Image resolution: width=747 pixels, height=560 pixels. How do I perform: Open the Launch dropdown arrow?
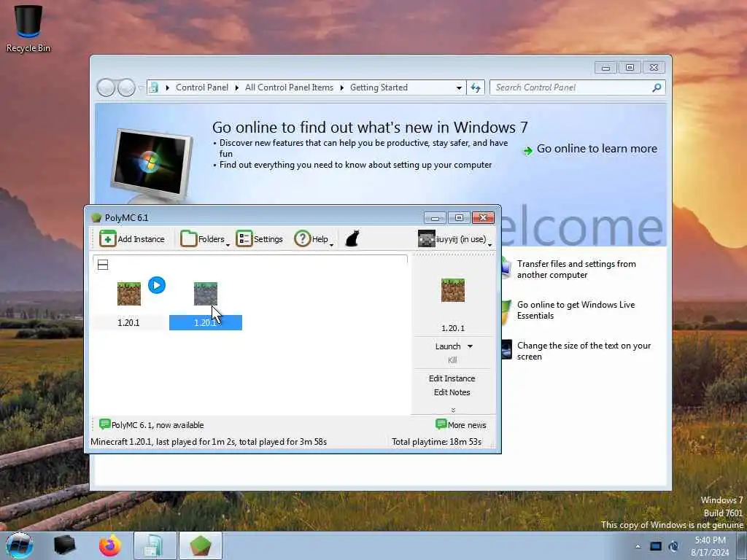(x=471, y=346)
